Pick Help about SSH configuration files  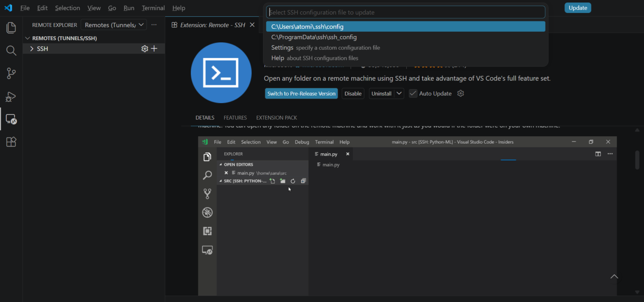[x=405, y=58]
